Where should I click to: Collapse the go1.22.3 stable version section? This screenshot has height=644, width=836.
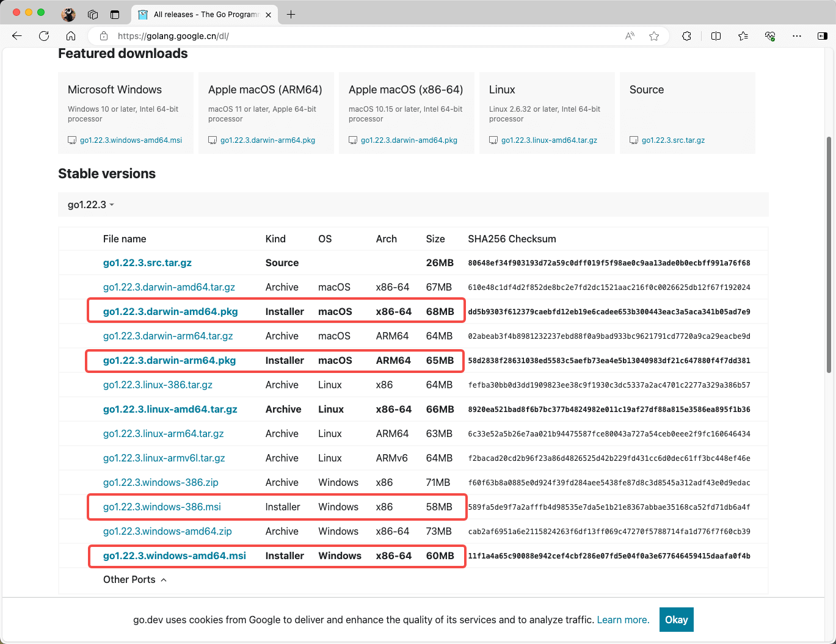[91, 204]
